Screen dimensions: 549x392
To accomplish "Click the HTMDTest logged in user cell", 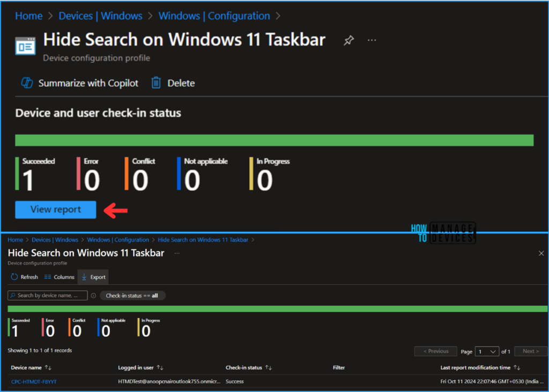I will 169,381.
